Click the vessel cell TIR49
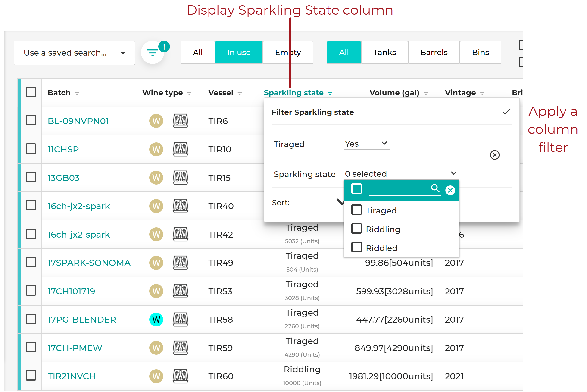The height and width of the screenshot is (392, 587). pos(221,263)
